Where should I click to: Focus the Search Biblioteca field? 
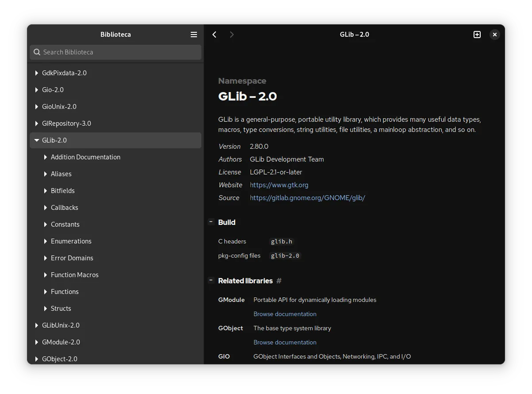click(120, 52)
